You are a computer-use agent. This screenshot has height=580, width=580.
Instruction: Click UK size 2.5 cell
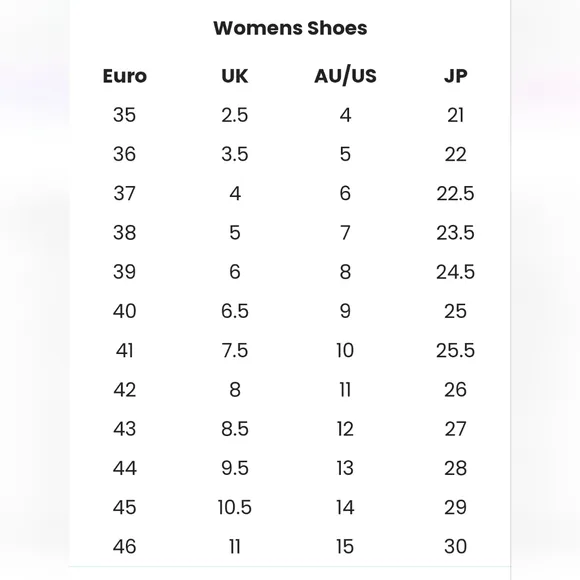235,115
